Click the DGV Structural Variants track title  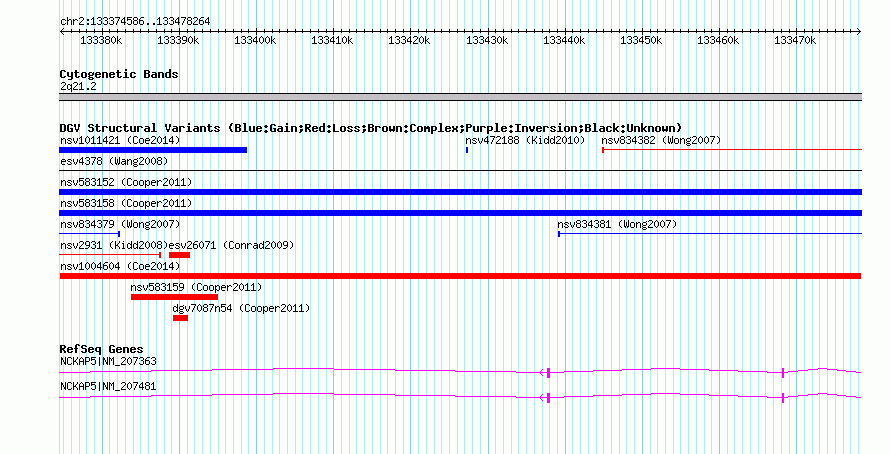[371, 128]
